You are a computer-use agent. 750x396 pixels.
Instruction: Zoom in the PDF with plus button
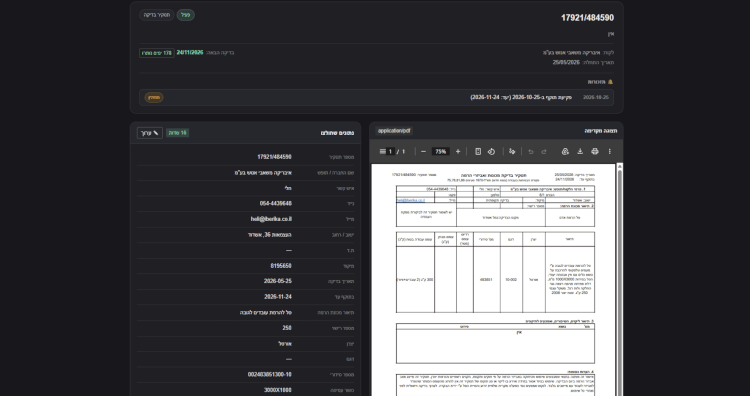(458, 152)
